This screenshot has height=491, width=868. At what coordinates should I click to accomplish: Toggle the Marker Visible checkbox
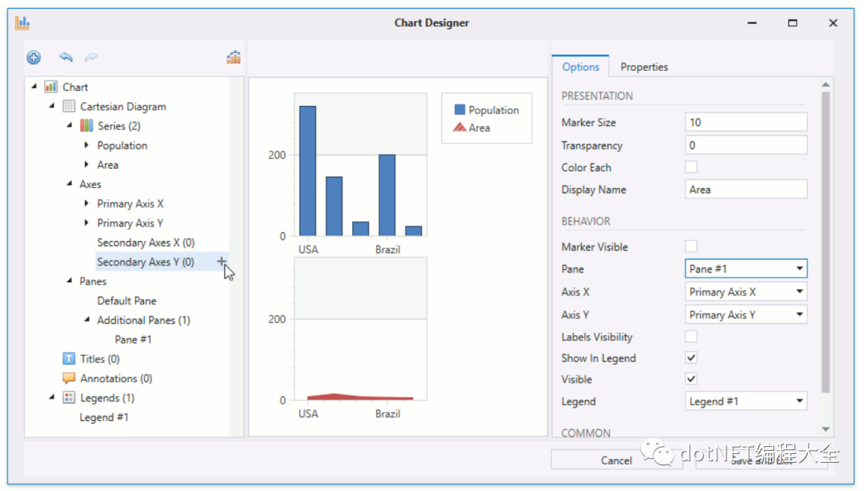[x=691, y=246]
